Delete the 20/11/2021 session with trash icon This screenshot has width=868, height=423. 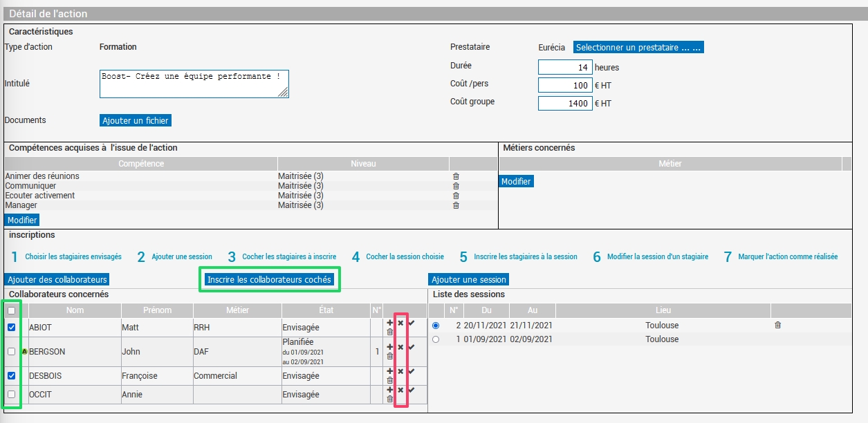tap(777, 325)
